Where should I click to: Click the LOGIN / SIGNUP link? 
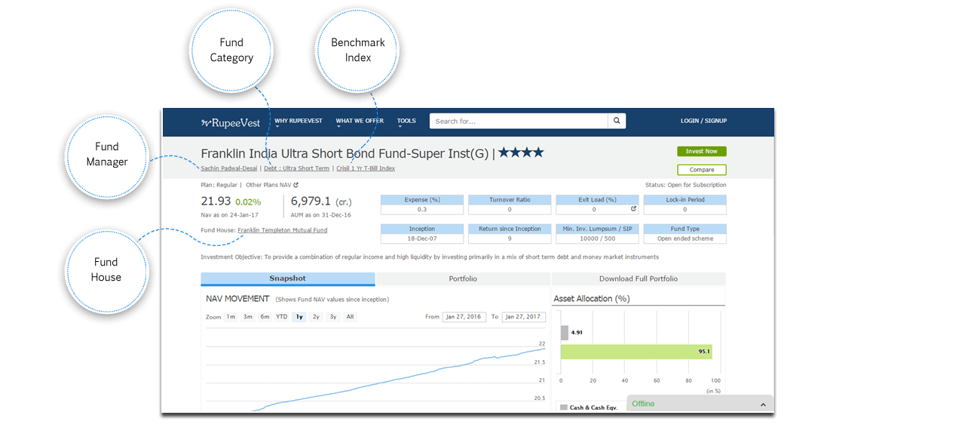pyautogui.click(x=703, y=121)
